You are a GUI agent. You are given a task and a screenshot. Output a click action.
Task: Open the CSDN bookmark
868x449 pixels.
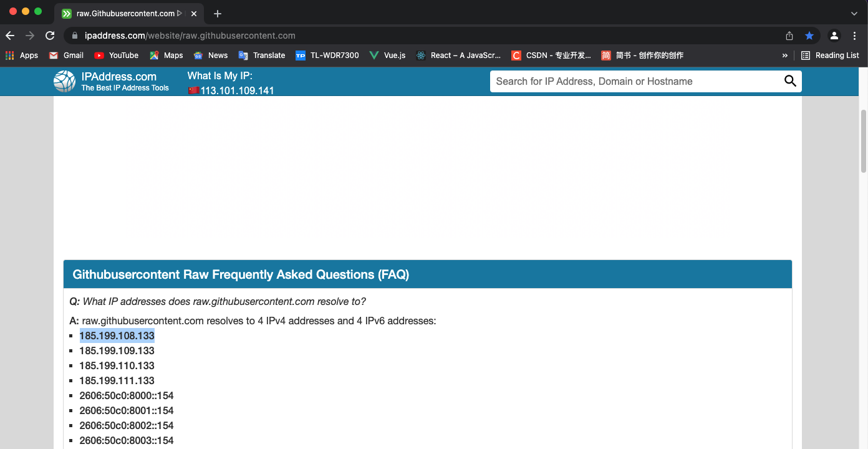[x=551, y=55]
